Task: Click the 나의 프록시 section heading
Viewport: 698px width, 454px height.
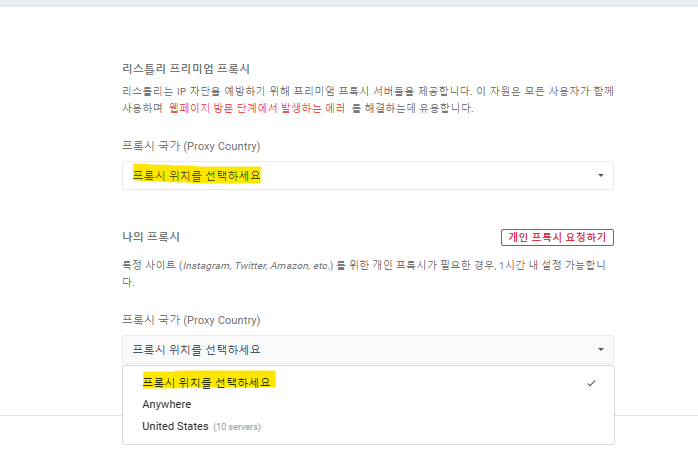Action: (x=151, y=237)
